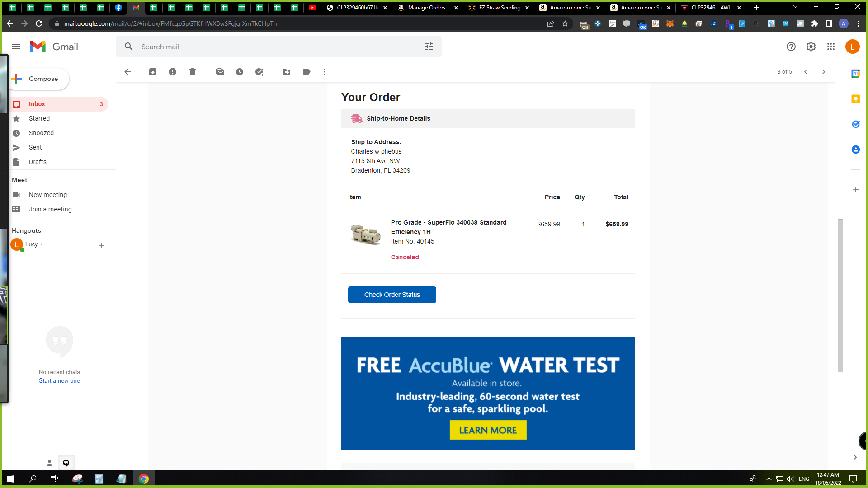Screen dimensions: 868x488
Task: Open Gmail settings gear
Action: tap(811, 47)
